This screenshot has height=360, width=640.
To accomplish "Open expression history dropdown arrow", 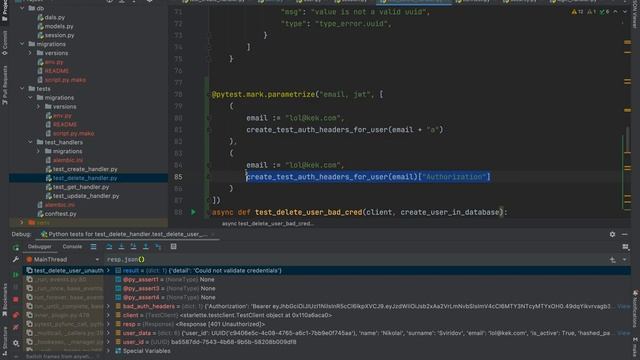I will coord(624,260).
